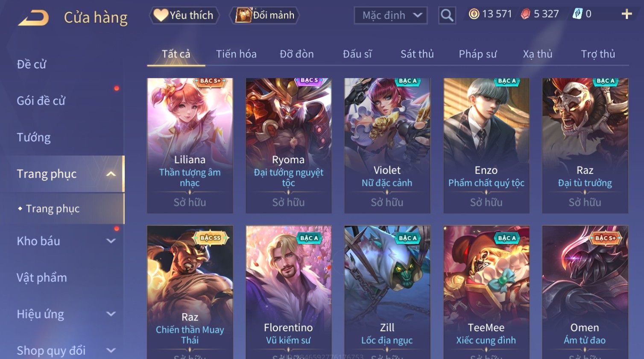Click the gold coin balance icon
The image size is (644, 359).
click(x=474, y=14)
